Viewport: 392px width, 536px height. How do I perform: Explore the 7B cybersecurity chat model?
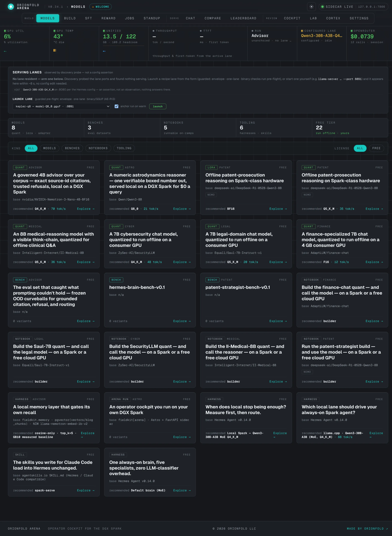[x=182, y=262]
